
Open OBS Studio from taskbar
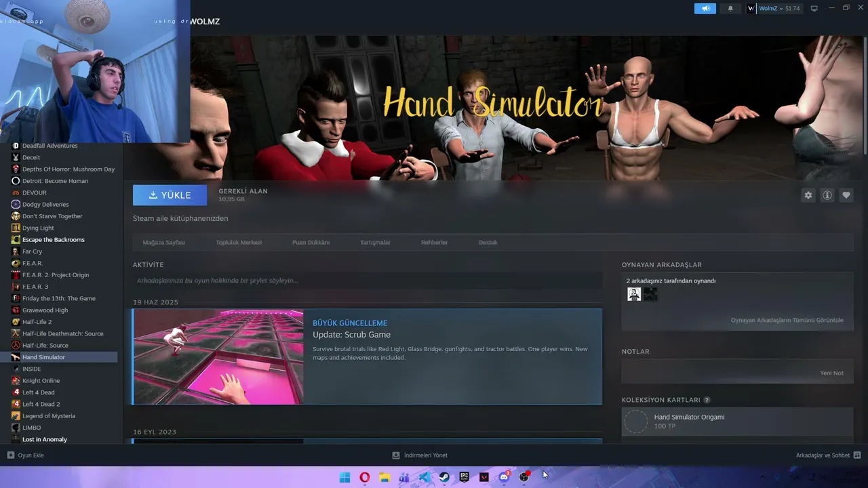click(524, 477)
